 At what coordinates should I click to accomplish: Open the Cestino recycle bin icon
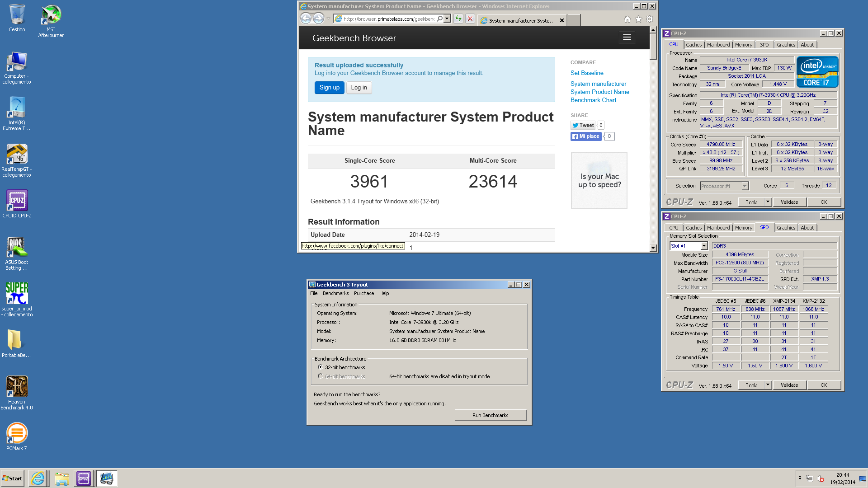tap(17, 18)
